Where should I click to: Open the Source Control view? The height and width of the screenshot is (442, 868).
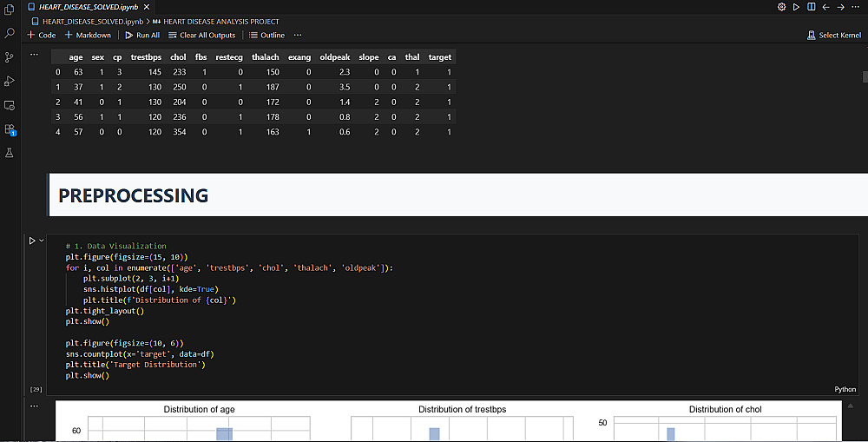tap(10, 57)
